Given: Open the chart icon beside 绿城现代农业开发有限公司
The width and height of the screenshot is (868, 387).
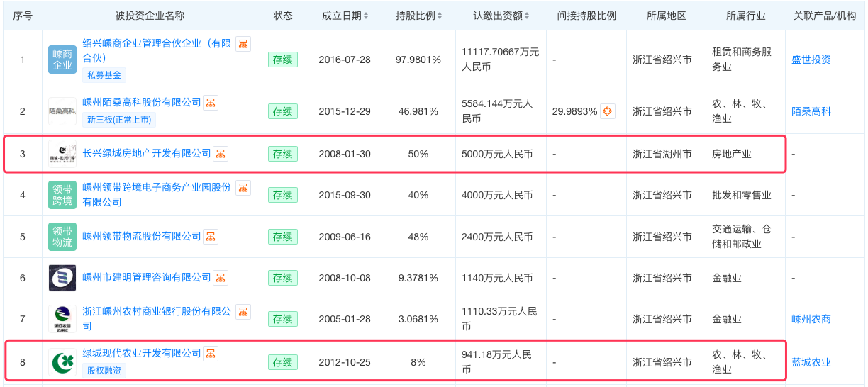Looking at the screenshot, I should click(x=211, y=354).
